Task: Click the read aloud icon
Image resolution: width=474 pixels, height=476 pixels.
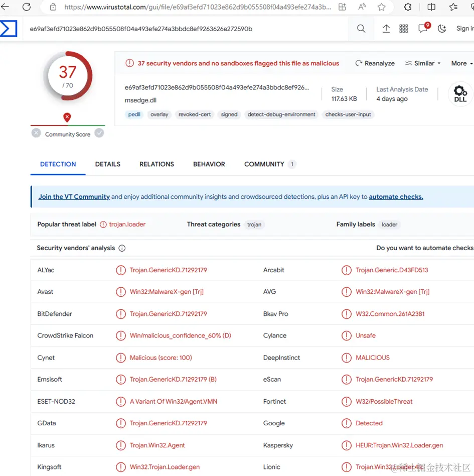Action: pos(362,7)
